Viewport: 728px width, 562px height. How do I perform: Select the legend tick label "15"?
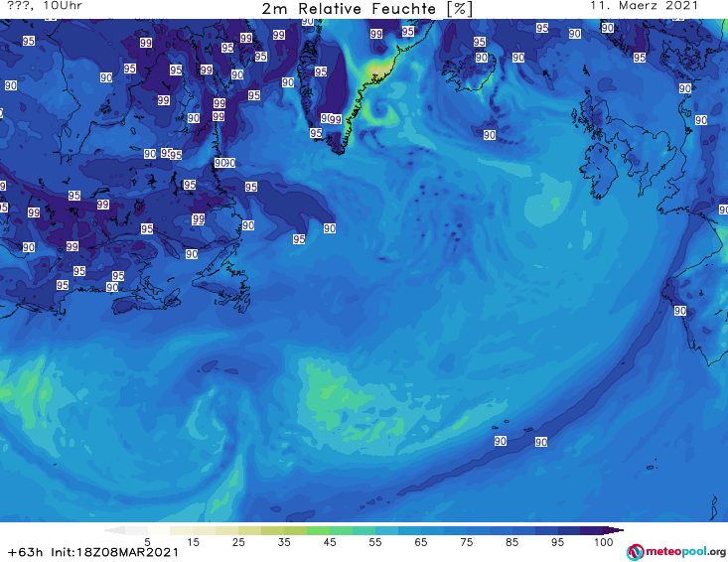click(193, 542)
